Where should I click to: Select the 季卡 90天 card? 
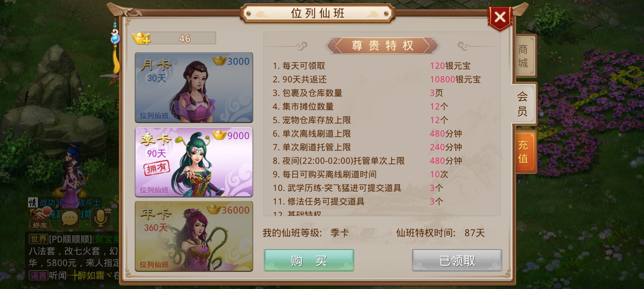pyautogui.click(x=194, y=162)
